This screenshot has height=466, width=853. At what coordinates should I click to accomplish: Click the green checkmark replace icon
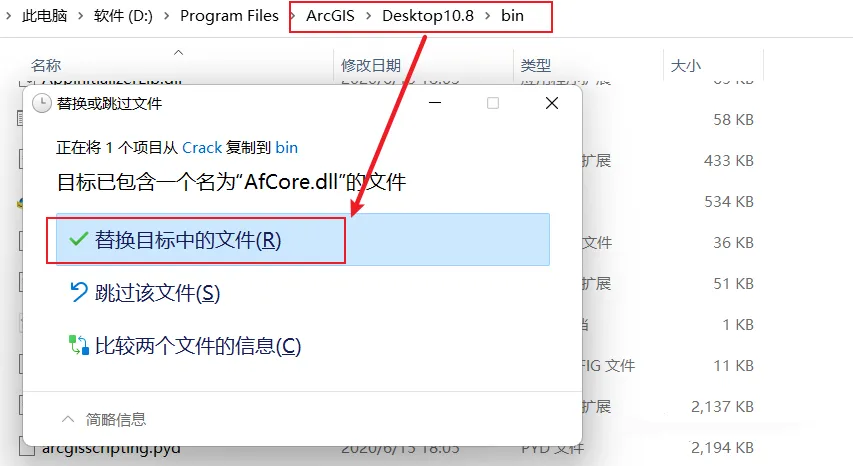[79, 239]
